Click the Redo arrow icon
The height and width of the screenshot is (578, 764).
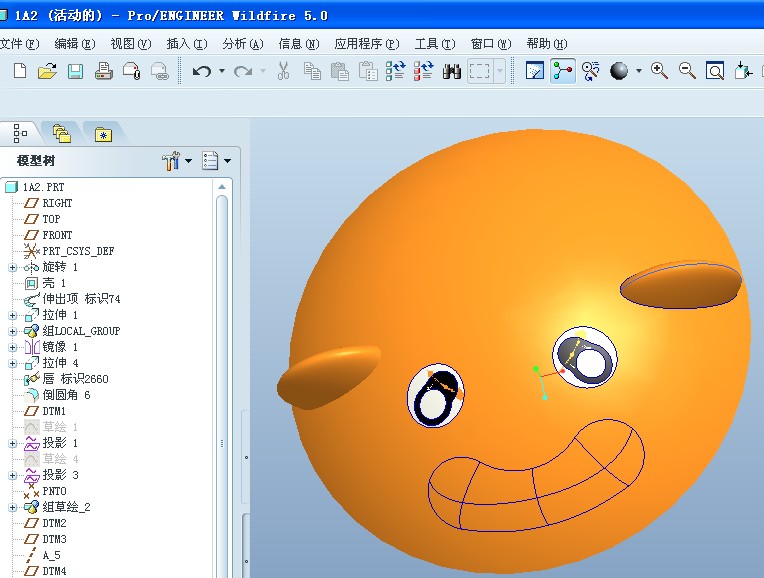point(243,72)
